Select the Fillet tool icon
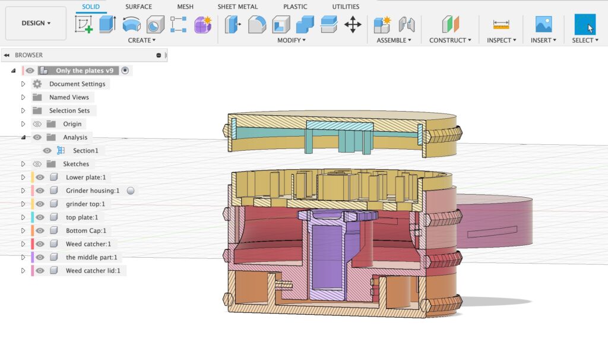The image size is (608, 364). click(x=256, y=24)
